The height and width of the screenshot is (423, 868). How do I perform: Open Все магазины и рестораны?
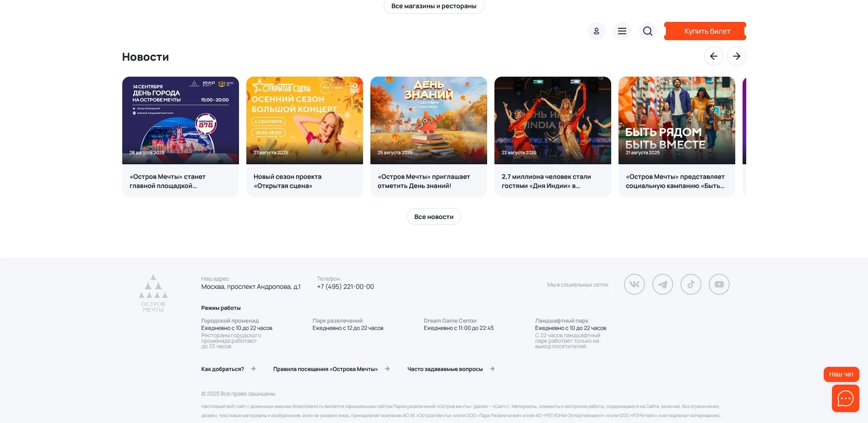[433, 6]
